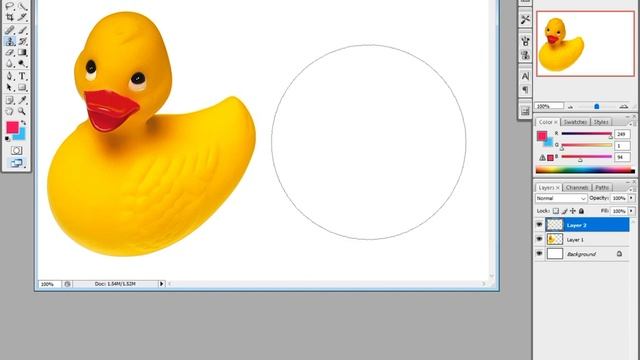Open the Clone Source panel icon
The width and height of the screenshot is (640, 360).
[525, 55]
